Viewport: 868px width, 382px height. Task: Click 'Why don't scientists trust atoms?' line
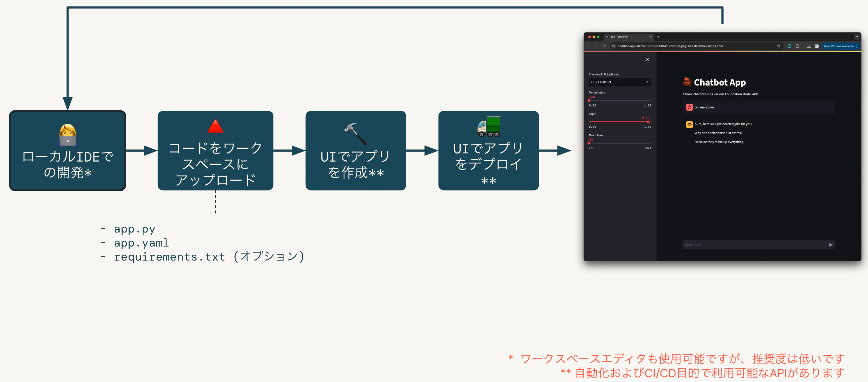coord(718,133)
